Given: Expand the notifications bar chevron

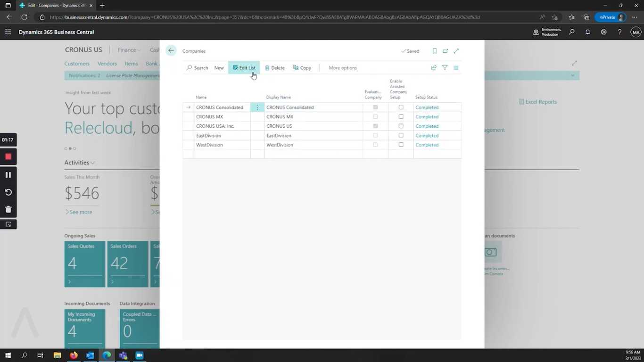Looking at the screenshot, I should tap(572, 75).
